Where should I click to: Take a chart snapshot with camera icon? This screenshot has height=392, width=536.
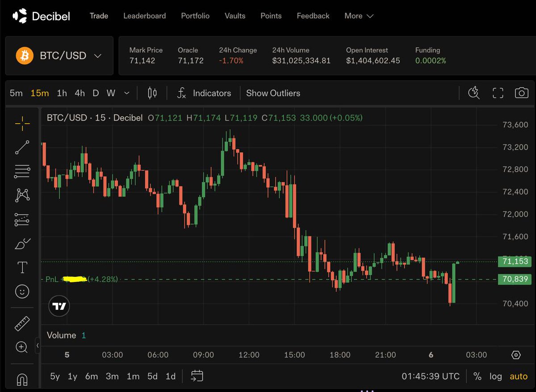click(x=521, y=93)
